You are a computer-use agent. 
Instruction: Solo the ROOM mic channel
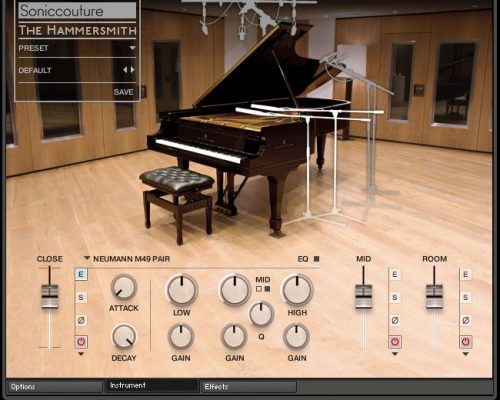pyautogui.click(x=466, y=297)
